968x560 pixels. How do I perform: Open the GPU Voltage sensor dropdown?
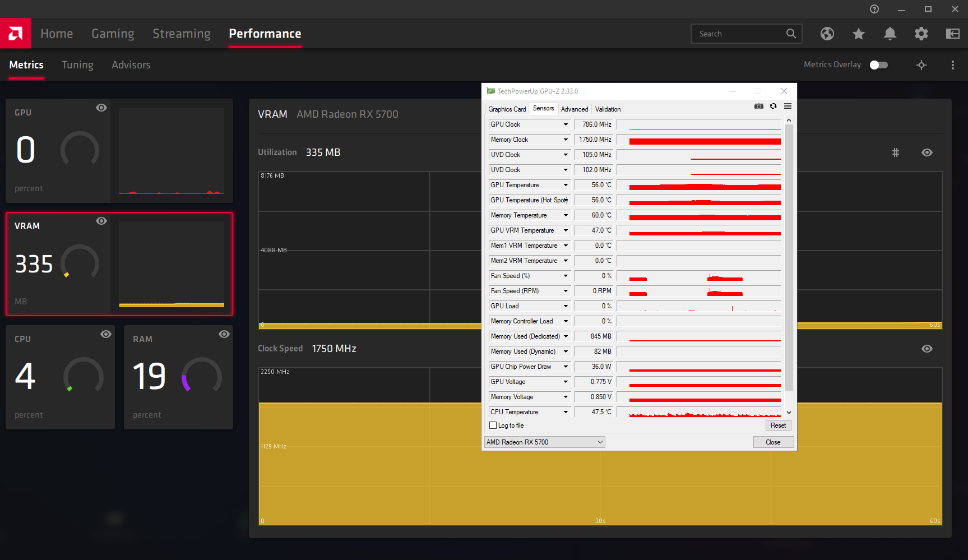point(566,382)
